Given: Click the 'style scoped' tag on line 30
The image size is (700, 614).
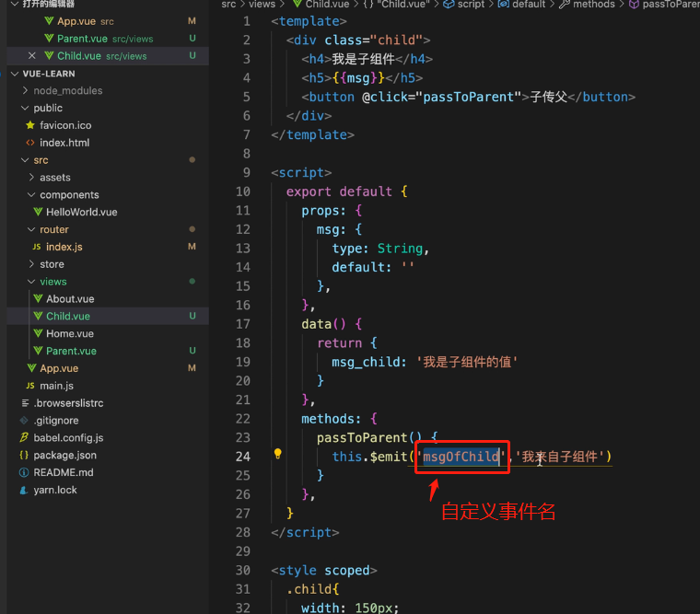Looking at the screenshot, I should point(324,570).
